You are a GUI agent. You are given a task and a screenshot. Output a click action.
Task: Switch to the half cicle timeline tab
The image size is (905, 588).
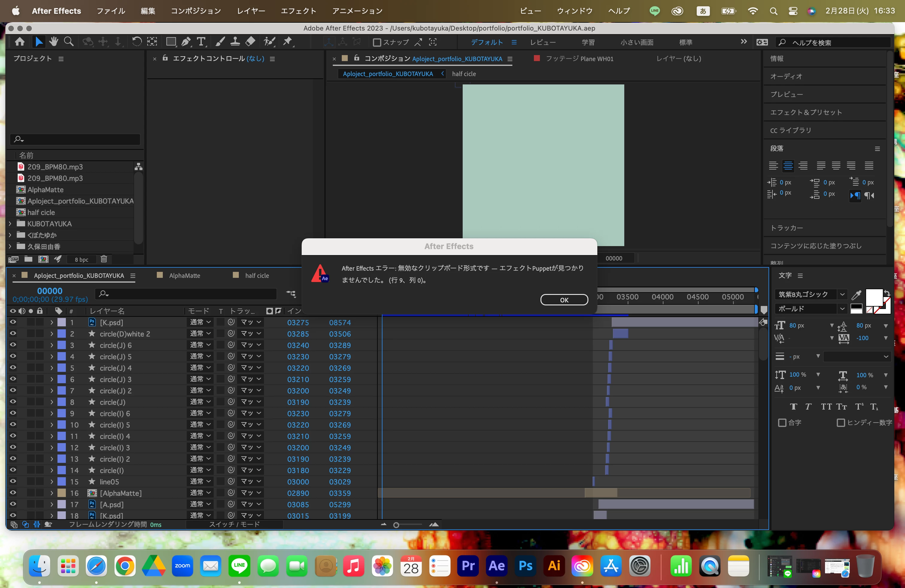[257, 275]
